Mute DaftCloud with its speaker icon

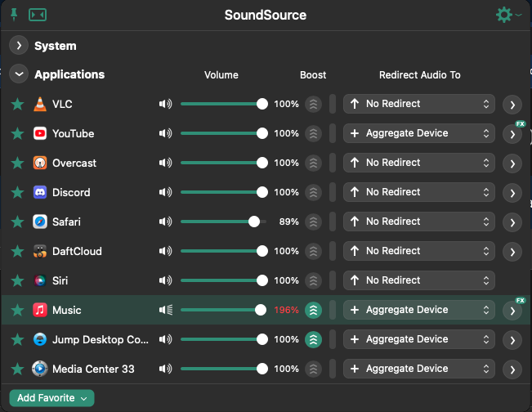(x=166, y=251)
